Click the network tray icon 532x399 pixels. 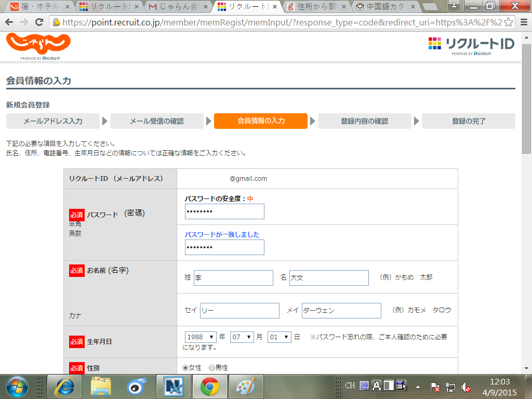450,387
